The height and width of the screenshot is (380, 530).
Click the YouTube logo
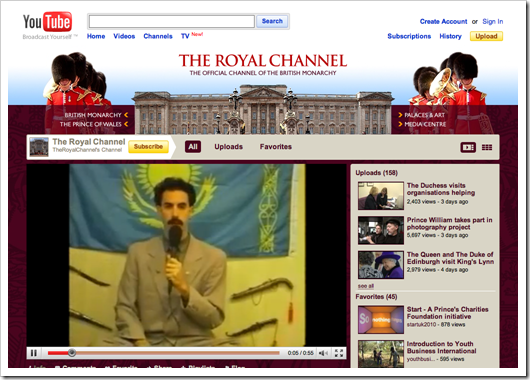pyautogui.click(x=47, y=22)
